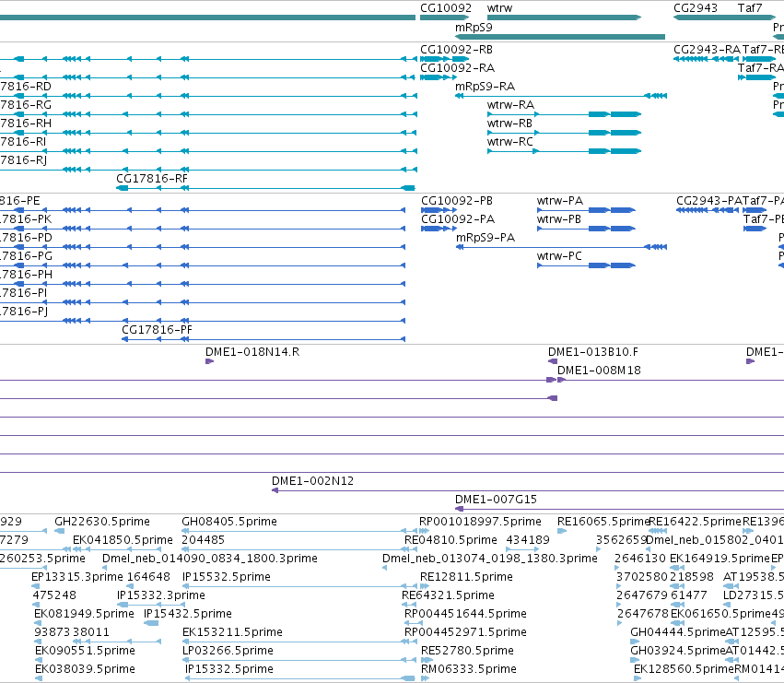The height and width of the screenshot is (683, 784).
Task: Open EST label EP13315.3prime
Action: click(x=77, y=577)
